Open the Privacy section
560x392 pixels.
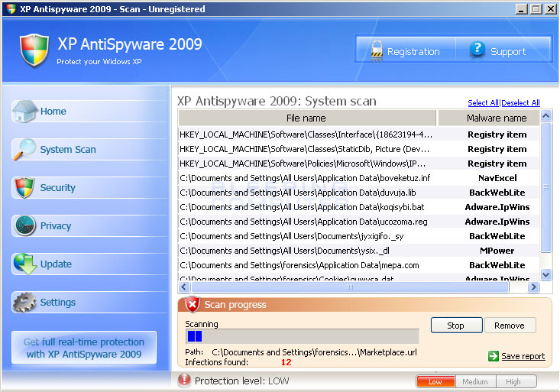[x=89, y=226]
